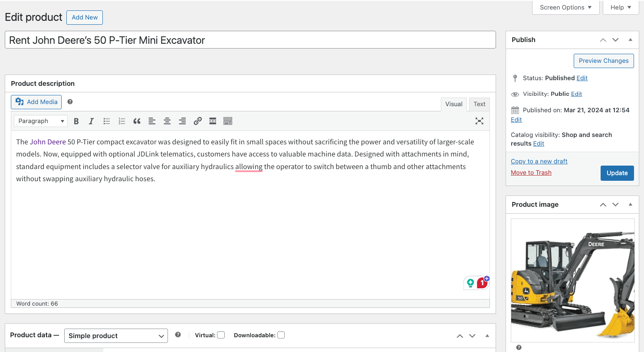Image resolution: width=644 pixels, height=352 pixels.
Task: Edit the published status
Action: (x=582, y=78)
